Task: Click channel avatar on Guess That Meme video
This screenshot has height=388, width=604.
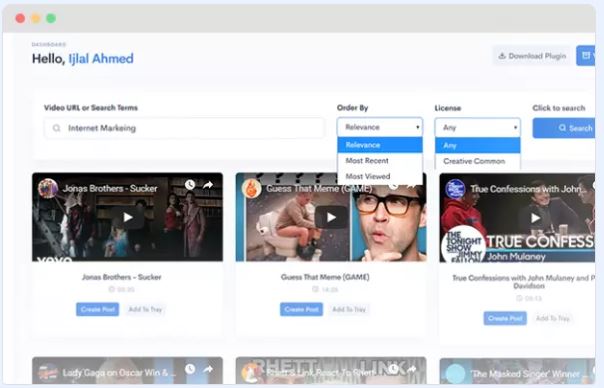Action: [x=252, y=188]
